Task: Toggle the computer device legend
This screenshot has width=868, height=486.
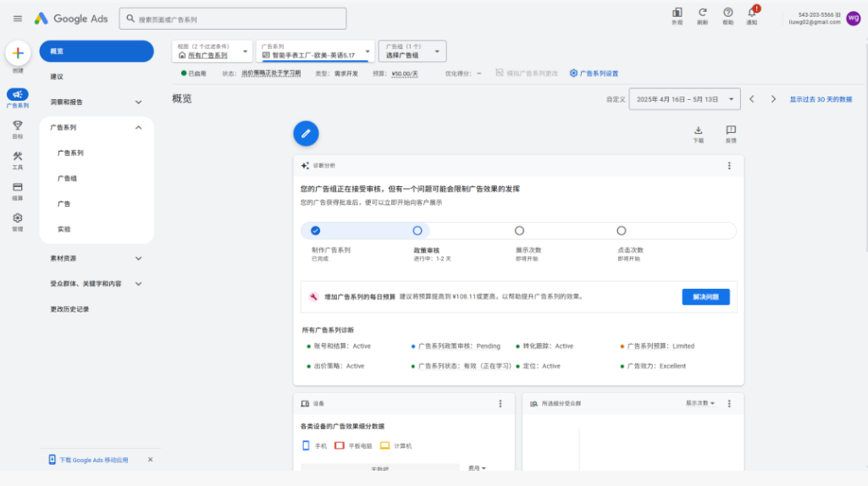Action: coord(395,445)
